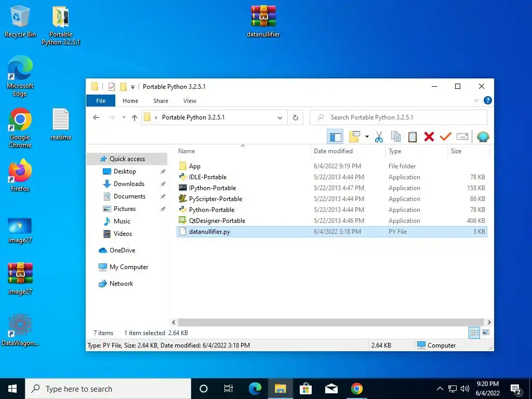This screenshot has width=532, height=399.
Task: Click the folder options toolbar icon
Action: 354,137
